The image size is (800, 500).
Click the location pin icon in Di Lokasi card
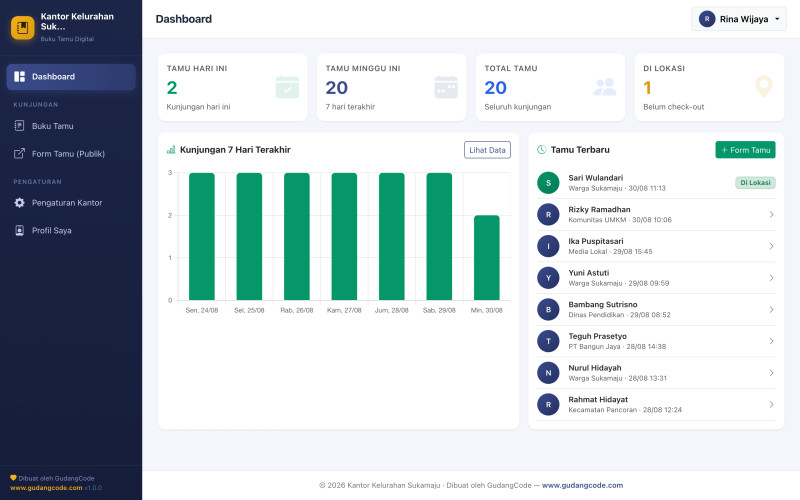pyautogui.click(x=764, y=87)
